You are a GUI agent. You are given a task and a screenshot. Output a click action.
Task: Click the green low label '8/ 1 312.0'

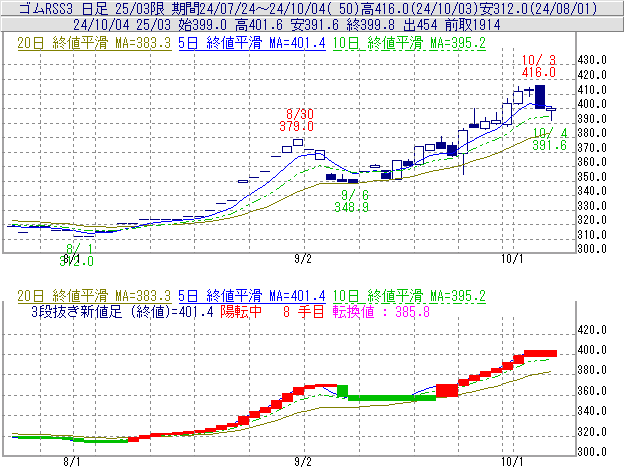coord(76,255)
